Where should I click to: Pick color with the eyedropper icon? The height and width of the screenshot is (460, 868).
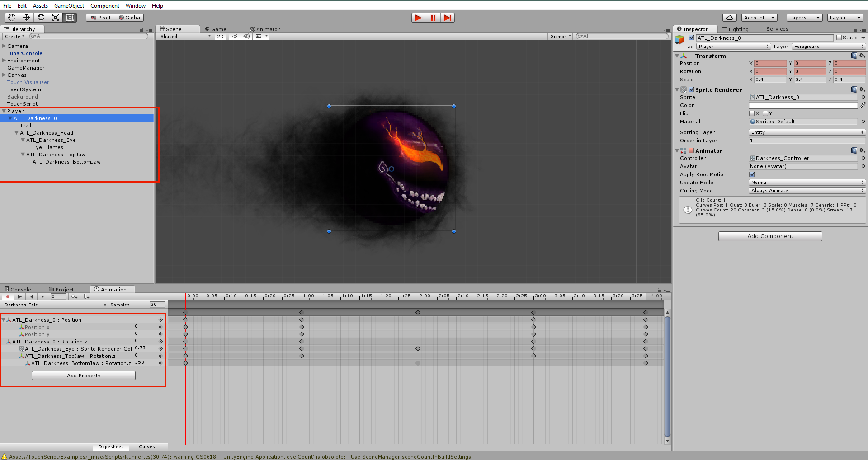(x=863, y=105)
